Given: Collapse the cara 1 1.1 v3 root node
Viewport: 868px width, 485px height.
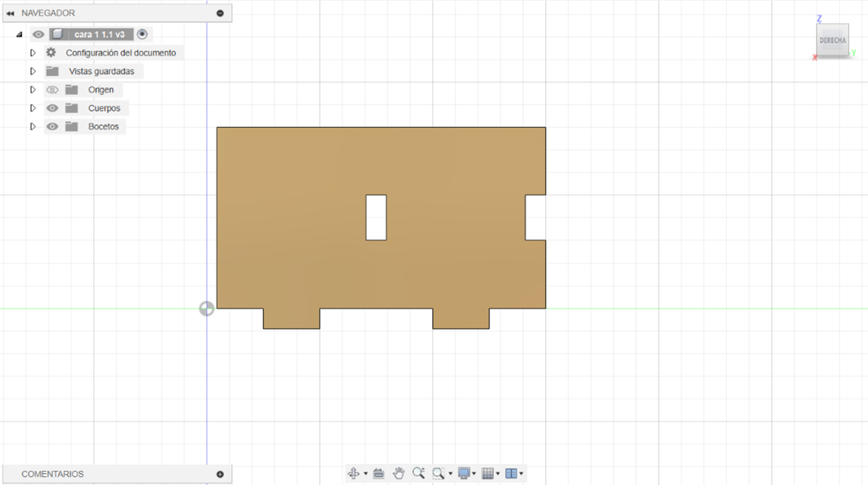Looking at the screenshot, I should pos(20,35).
